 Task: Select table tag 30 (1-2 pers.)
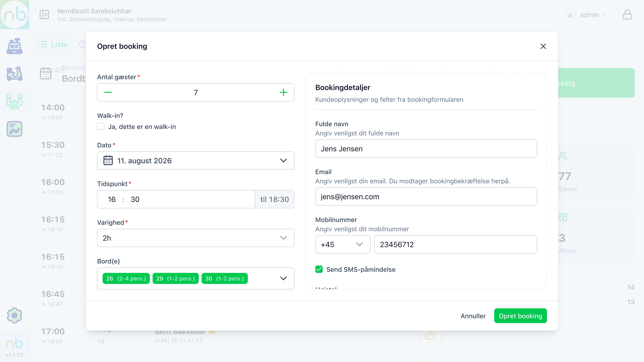coord(225,279)
